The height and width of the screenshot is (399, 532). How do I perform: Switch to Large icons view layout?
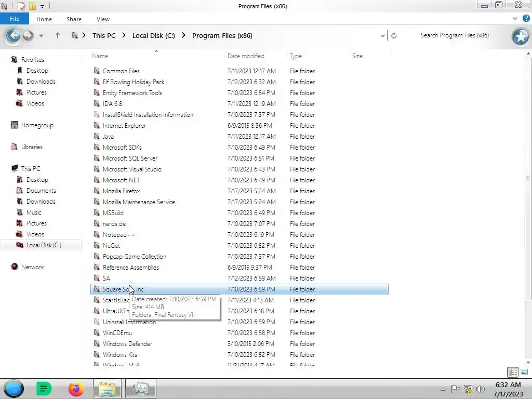(524, 372)
